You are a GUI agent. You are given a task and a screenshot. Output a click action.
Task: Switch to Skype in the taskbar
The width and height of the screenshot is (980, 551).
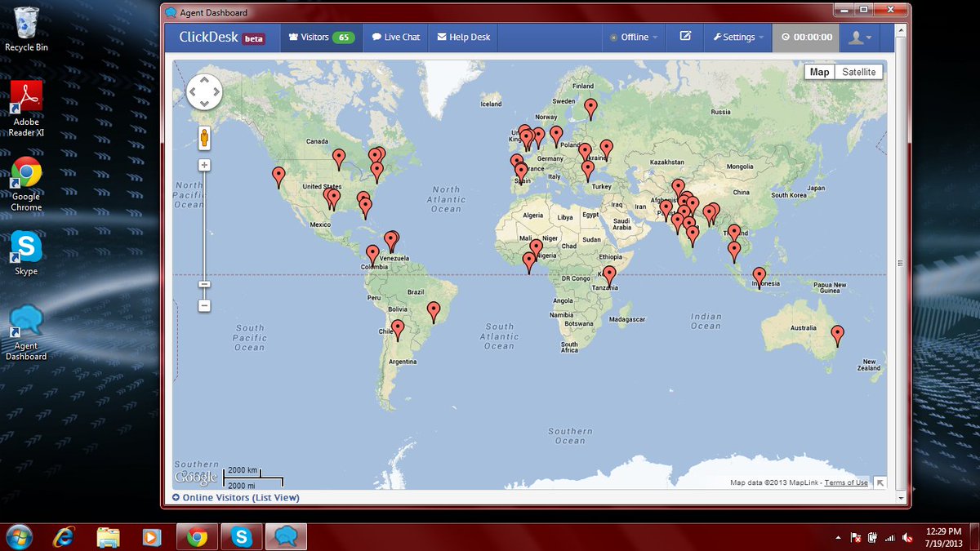tap(241, 536)
